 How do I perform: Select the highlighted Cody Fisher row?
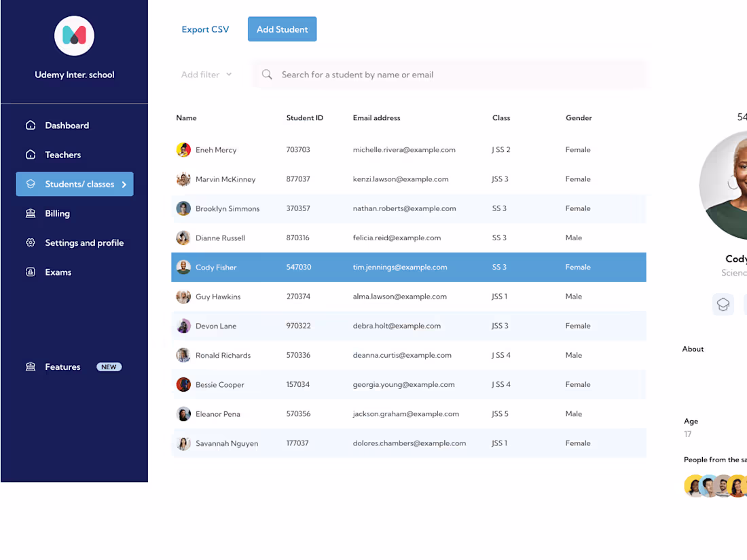coord(407,267)
